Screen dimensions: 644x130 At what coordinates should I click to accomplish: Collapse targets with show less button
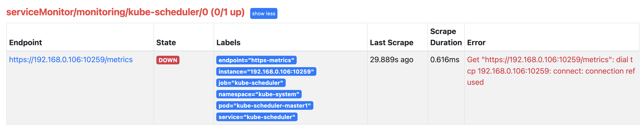[263, 13]
